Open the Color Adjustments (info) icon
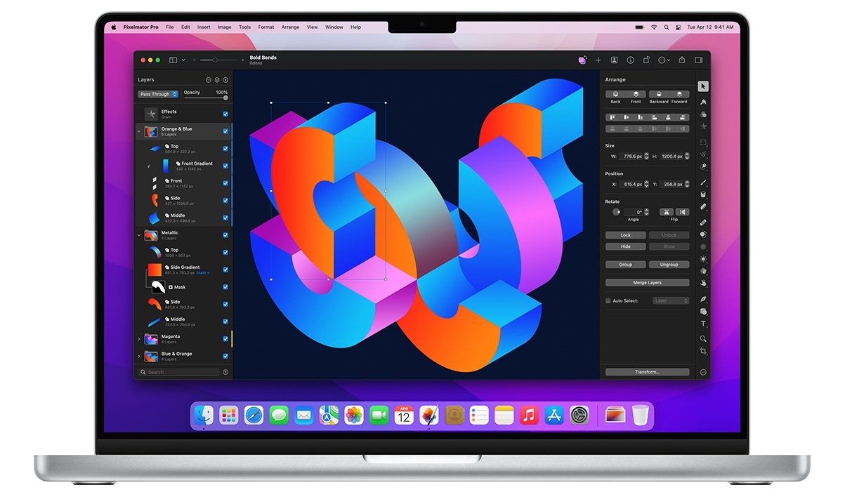This screenshot has width=845, height=504. click(x=631, y=60)
